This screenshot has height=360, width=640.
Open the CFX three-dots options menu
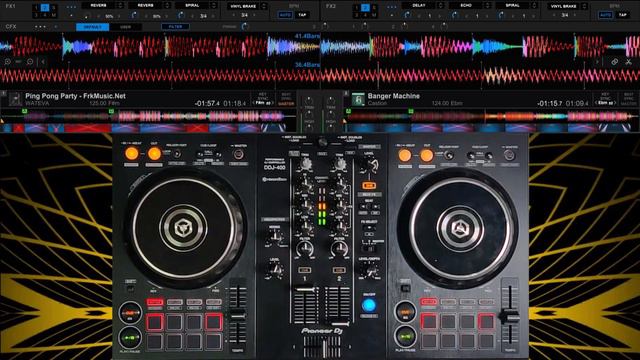point(40,27)
